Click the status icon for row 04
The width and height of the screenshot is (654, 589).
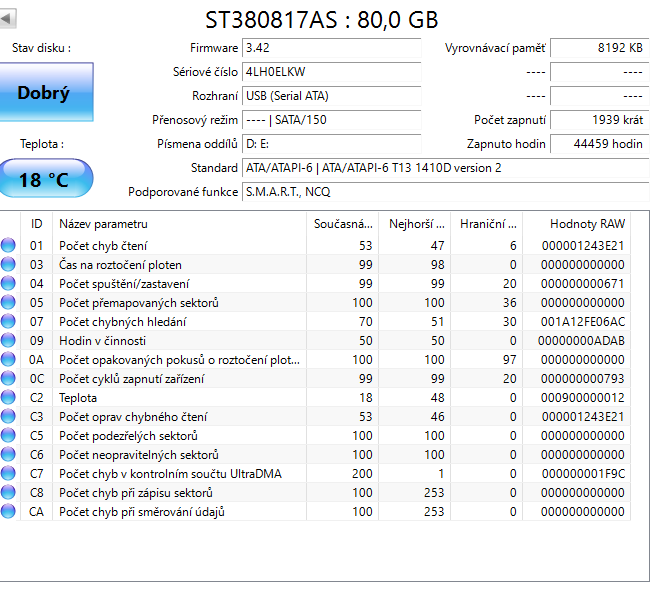[8, 283]
